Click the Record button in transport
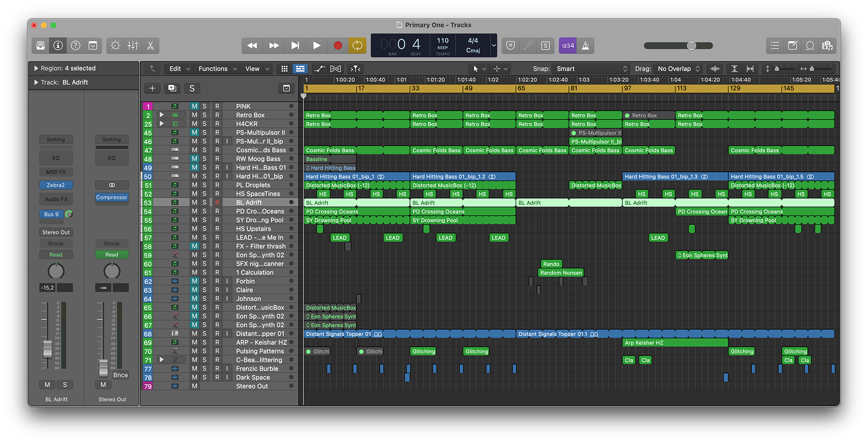 338,46
